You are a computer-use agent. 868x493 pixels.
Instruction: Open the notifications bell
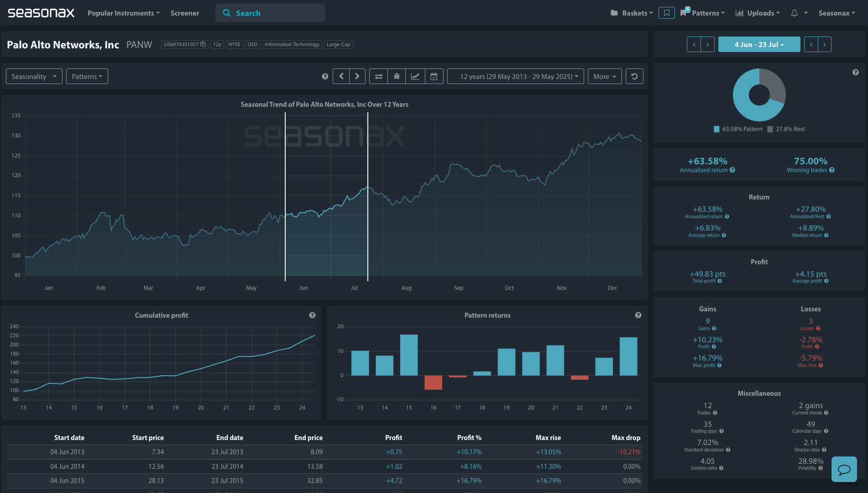point(794,13)
